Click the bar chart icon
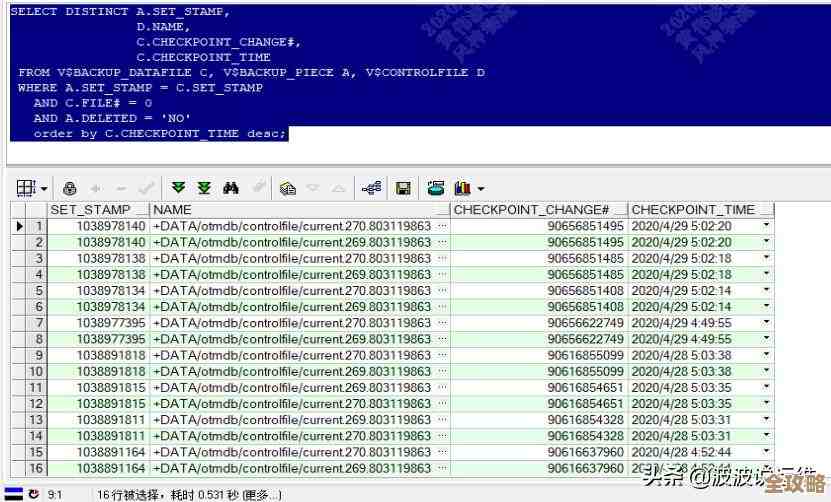The height and width of the screenshot is (502, 831). [462, 188]
